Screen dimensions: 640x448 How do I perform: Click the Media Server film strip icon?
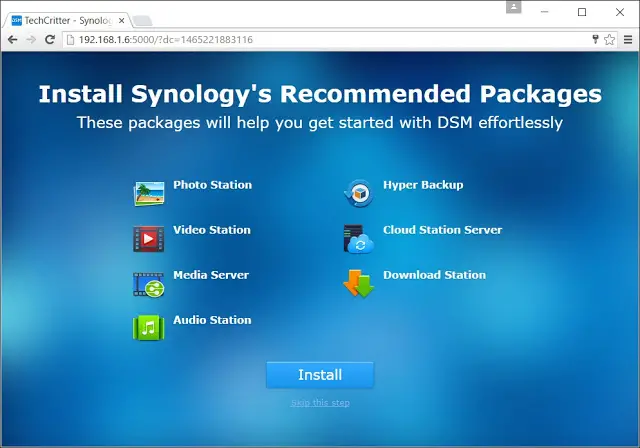(149, 284)
